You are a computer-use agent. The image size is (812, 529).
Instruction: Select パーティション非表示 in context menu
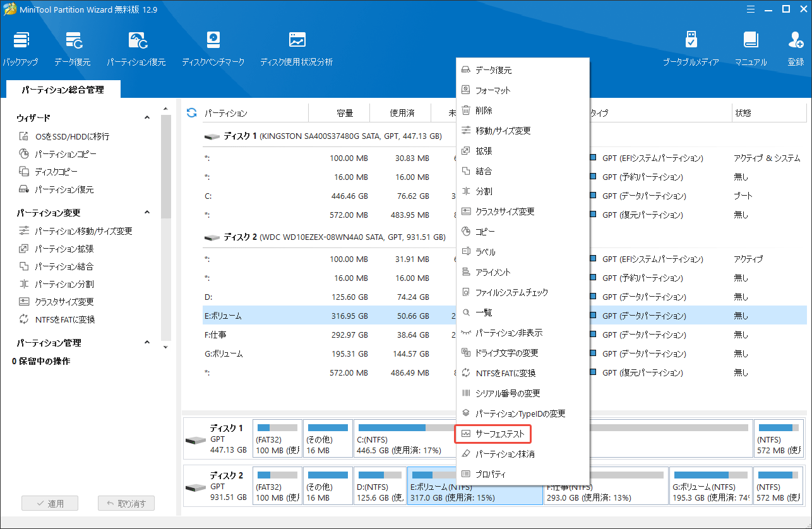pos(523,333)
